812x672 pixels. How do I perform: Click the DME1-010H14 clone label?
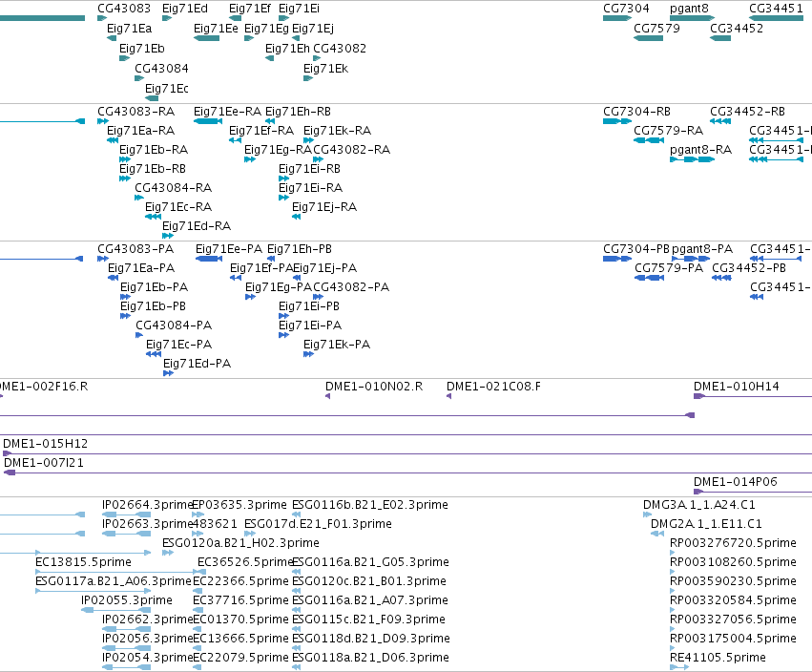(x=737, y=387)
